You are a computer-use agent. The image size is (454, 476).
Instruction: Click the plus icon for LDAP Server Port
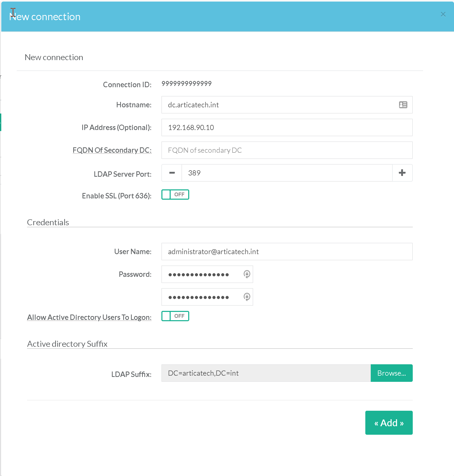pyautogui.click(x=402, y=173)
